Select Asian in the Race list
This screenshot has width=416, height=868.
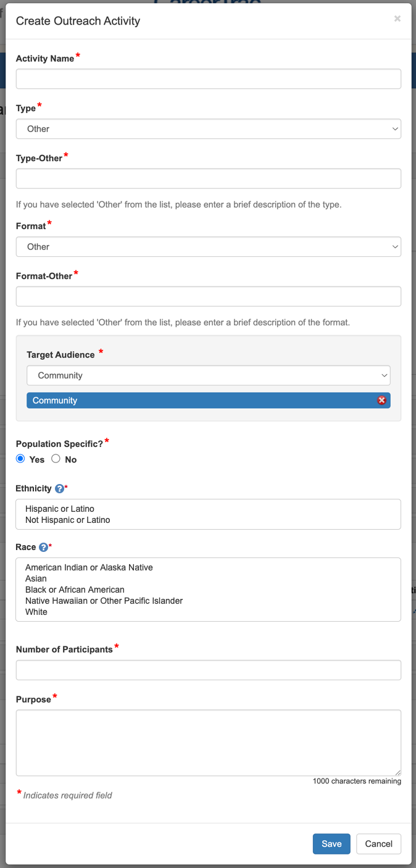tap(36, 578)
